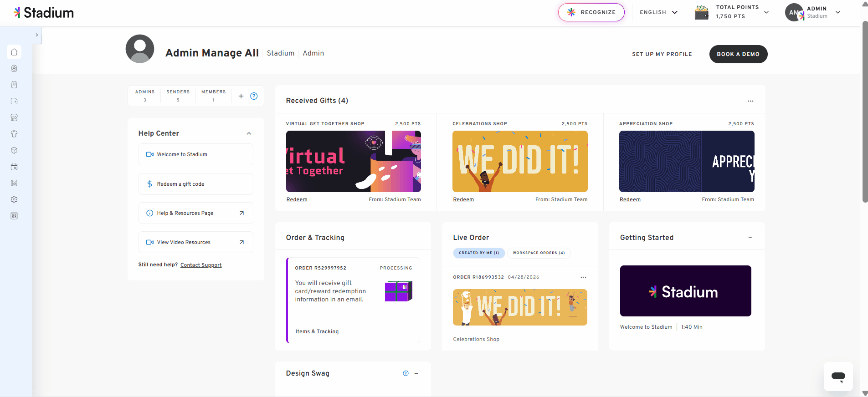The image size is (868, 397).
Task: Play the Welcome to Stadium video thumbnail
Action: 686,291
